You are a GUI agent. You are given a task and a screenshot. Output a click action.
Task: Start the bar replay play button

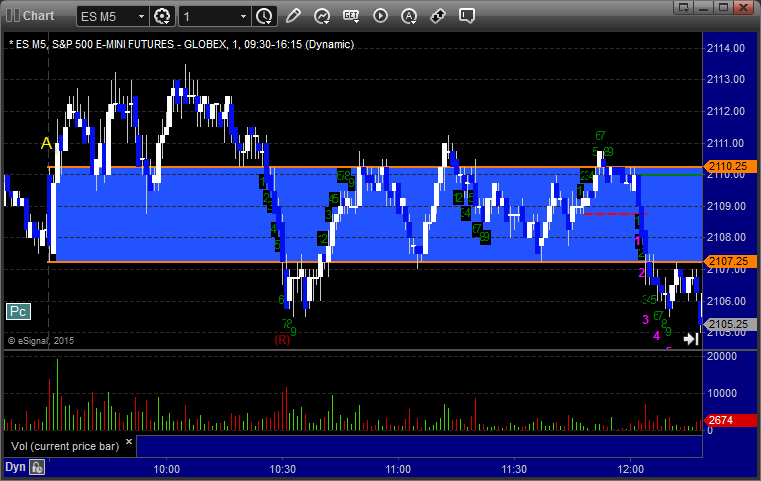point(380,16)
